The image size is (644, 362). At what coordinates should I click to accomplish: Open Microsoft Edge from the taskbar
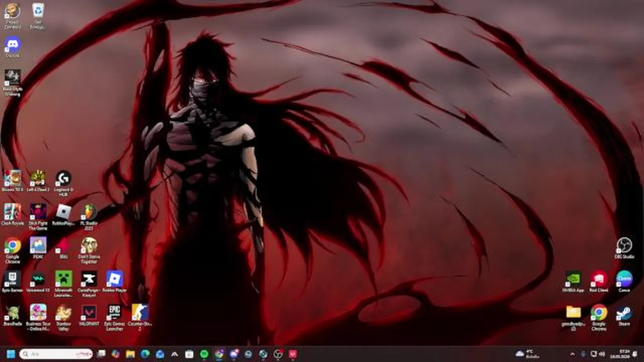[145, 354]
